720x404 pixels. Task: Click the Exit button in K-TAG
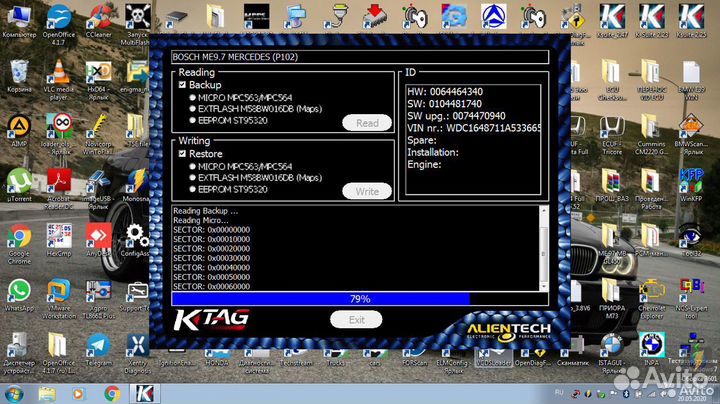point(357,319)
